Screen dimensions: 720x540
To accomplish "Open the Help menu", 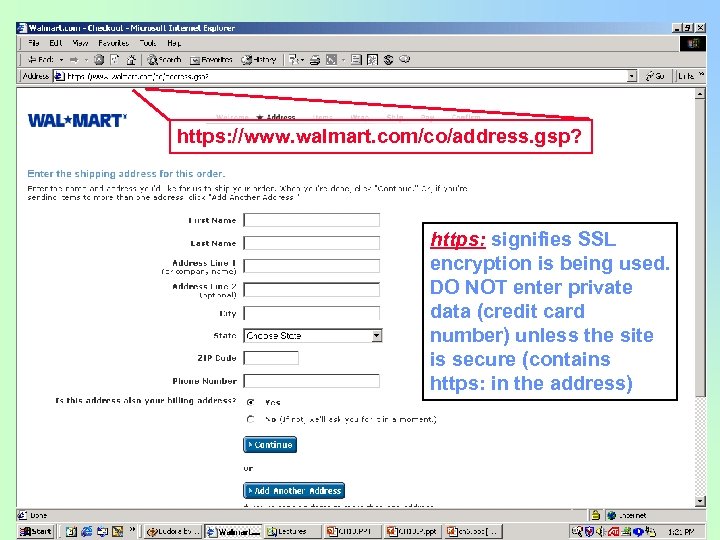I will point(174,43).
